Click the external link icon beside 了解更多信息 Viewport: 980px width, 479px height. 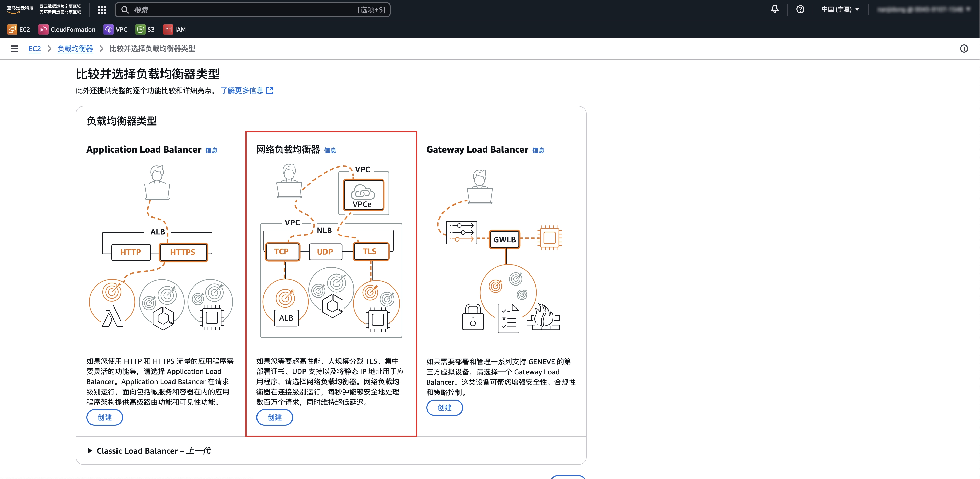[270, 91]
